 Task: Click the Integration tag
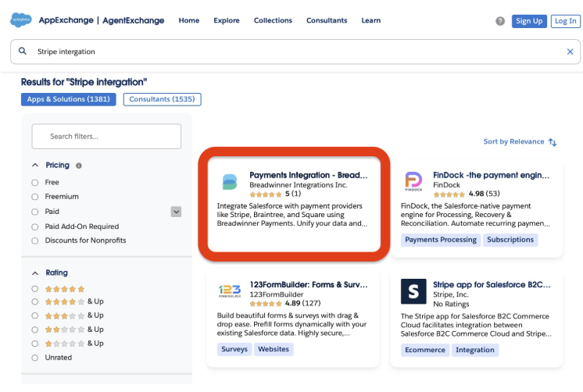475,350
